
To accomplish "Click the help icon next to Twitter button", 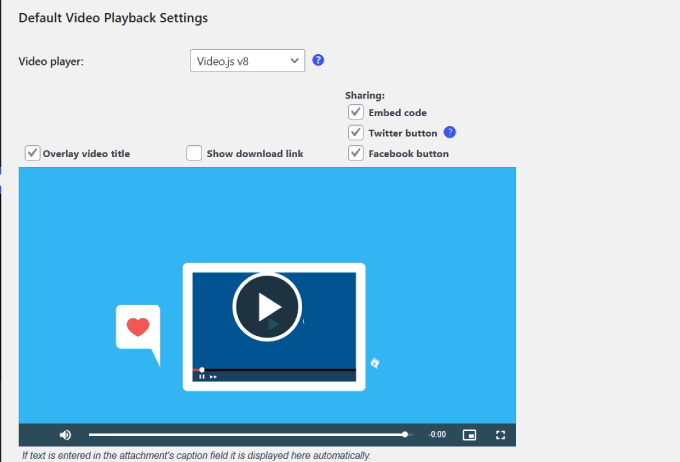I will pyautogui.click(x=450, y=132).
